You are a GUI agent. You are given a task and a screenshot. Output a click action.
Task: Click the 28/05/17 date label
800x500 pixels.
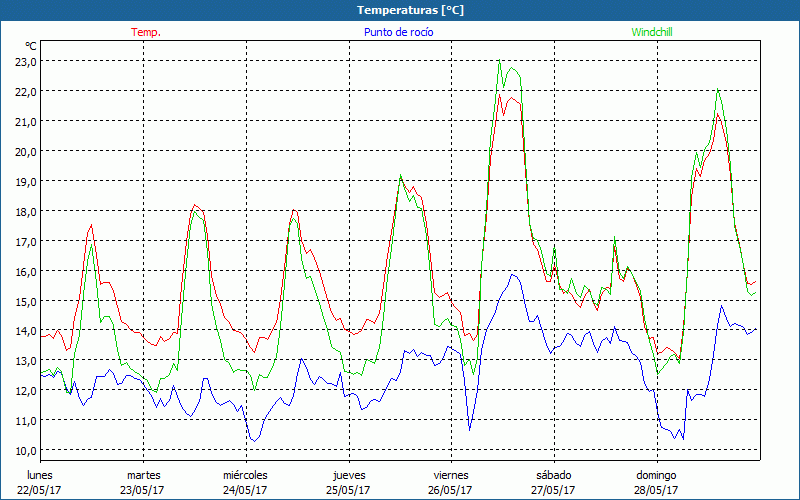(656, 490)
